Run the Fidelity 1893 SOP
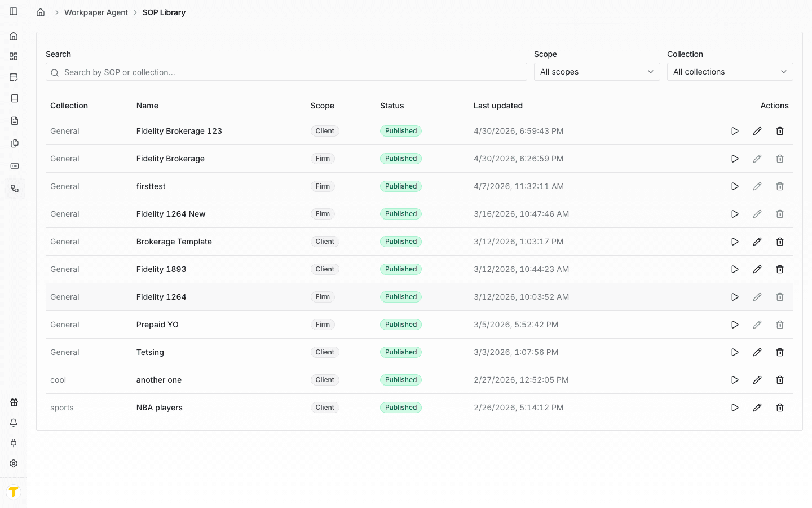Screen dimensions: 812x508 [x=735, y=269]
